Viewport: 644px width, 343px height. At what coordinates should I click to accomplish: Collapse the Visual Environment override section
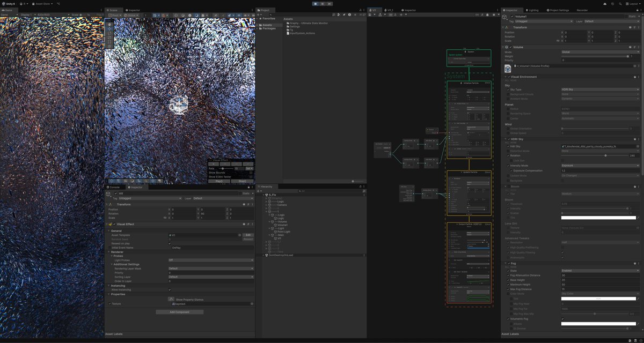pyautogui.click(x=505, y=77)
